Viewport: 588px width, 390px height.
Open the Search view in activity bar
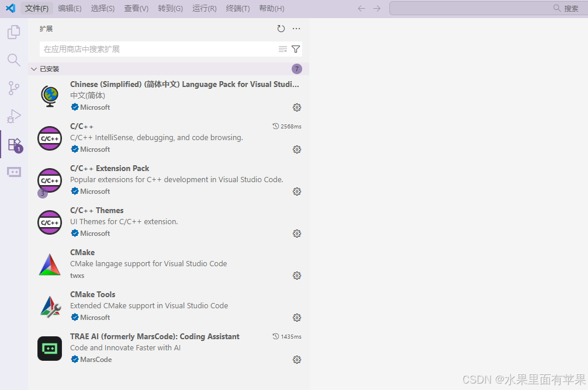14,60
